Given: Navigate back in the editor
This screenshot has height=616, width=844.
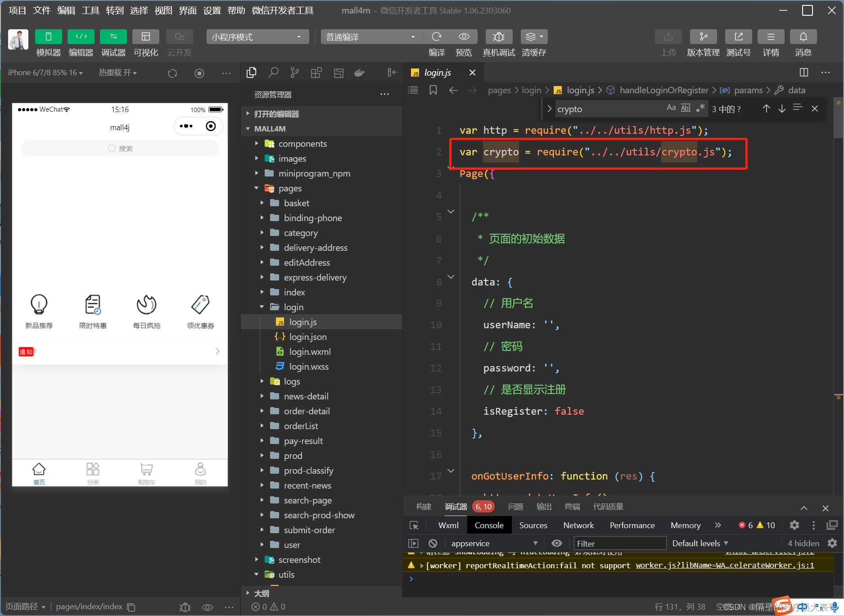Looking at the screenshot, I should (x=453, y=91).
